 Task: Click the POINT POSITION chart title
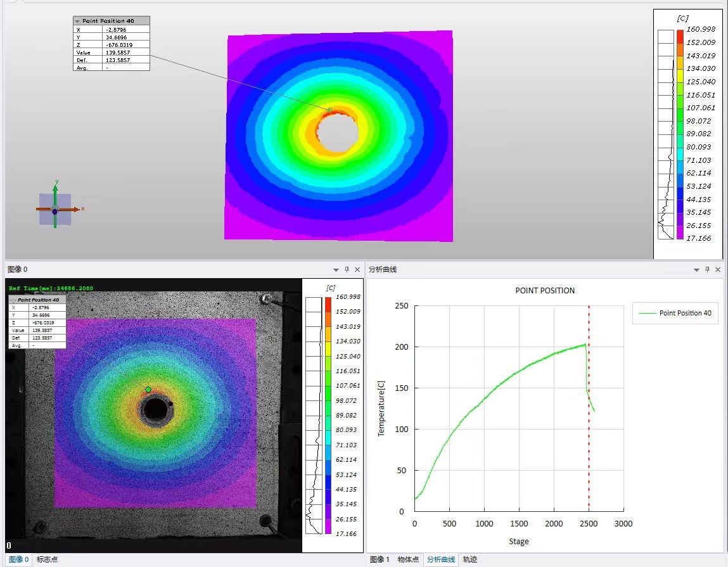(x=545, y=291)
